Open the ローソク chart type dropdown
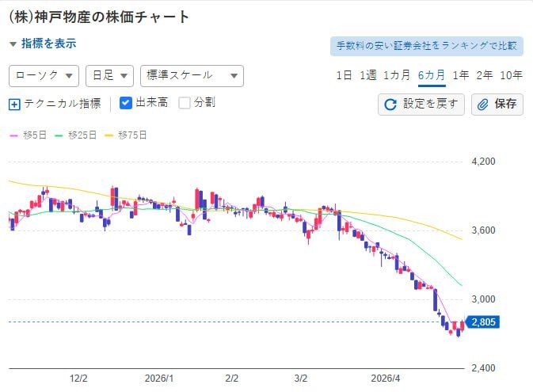Image resolution: width=533 pixels, height=392 pixels. click(44, 76)
